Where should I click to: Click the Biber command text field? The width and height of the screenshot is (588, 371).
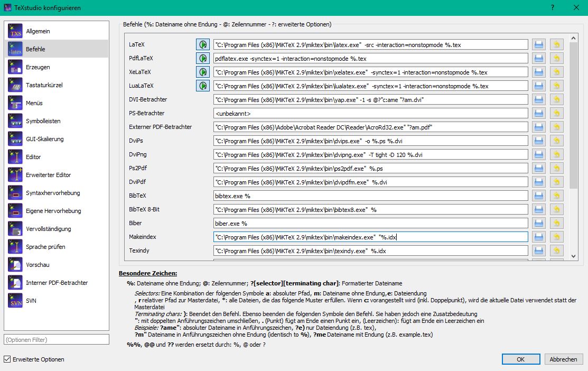coord(370,224)
